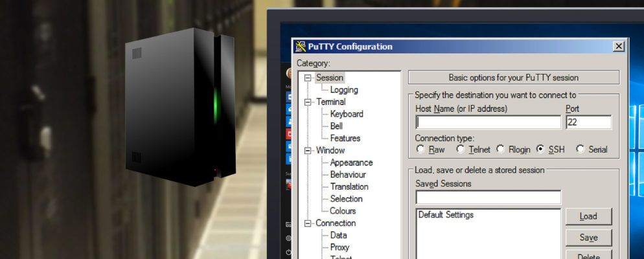Open the Translation category
Image resolution: width=644 pixels, height=259 pixels.
click(x=349, y=186)
